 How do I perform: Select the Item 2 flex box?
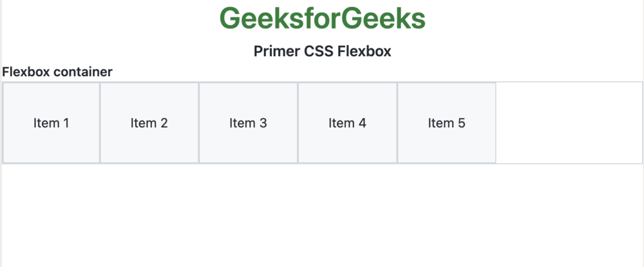[149, 123]
